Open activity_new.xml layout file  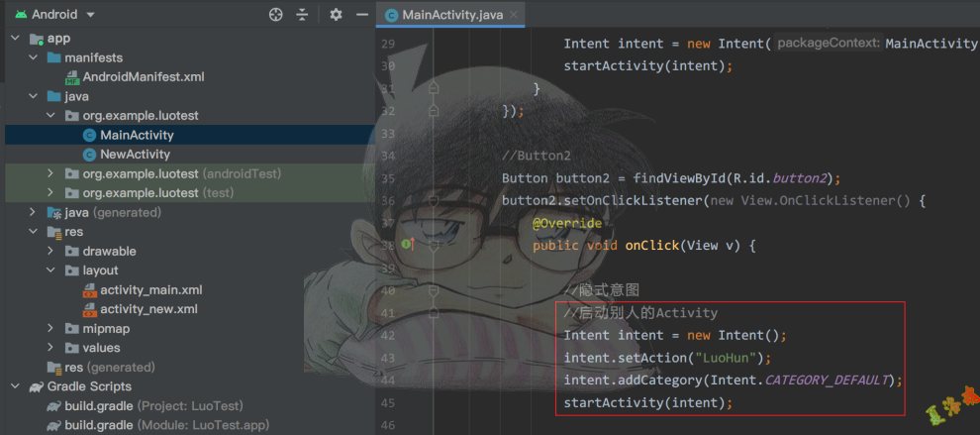pyautogui.click(x=148, y=309)
